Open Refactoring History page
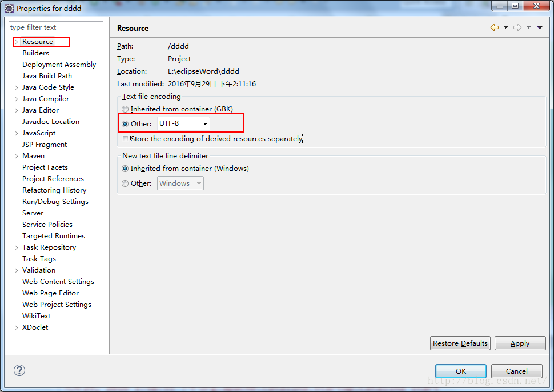The height and width of the screenshot is (392, 554). [54, 190]
